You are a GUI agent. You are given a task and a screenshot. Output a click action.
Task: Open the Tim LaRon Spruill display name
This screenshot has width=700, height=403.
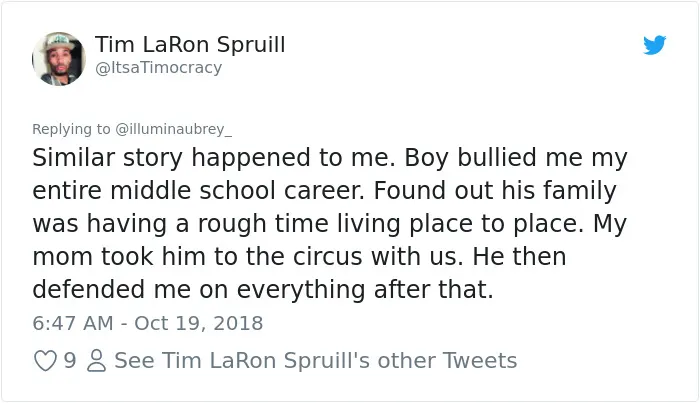[x=190, y=45]
